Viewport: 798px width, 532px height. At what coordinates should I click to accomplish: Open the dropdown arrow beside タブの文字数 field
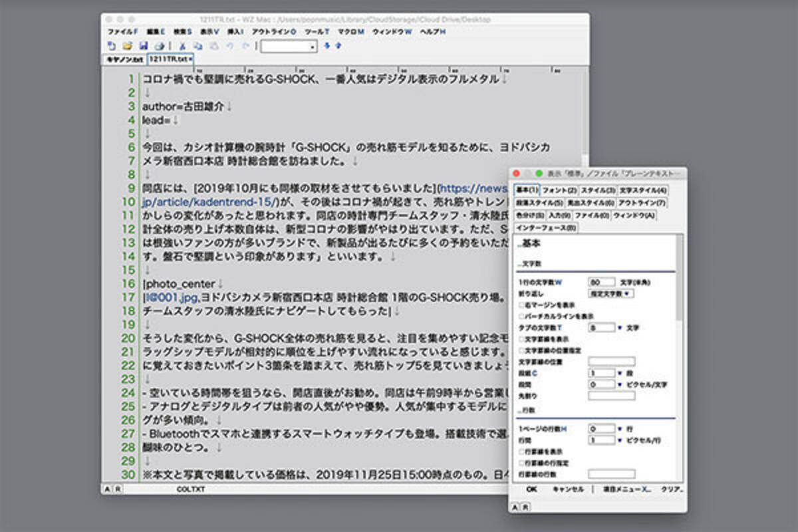[x=620, y=328]
